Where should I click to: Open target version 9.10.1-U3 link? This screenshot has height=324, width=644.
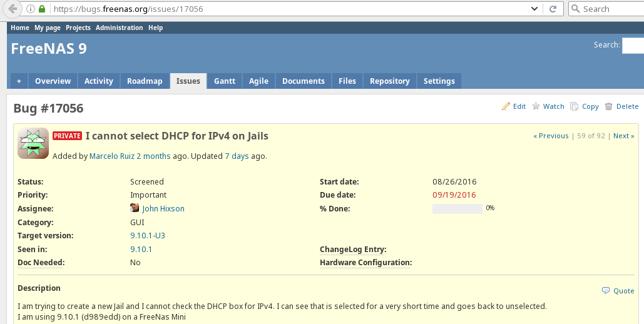point(148,236)
